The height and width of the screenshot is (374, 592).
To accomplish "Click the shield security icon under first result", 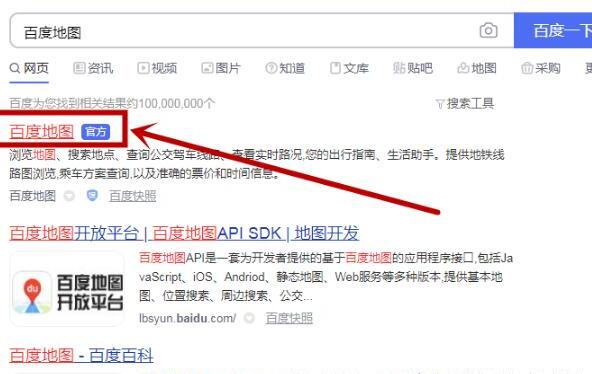I will pyautogui.click(x=92, y=195).
